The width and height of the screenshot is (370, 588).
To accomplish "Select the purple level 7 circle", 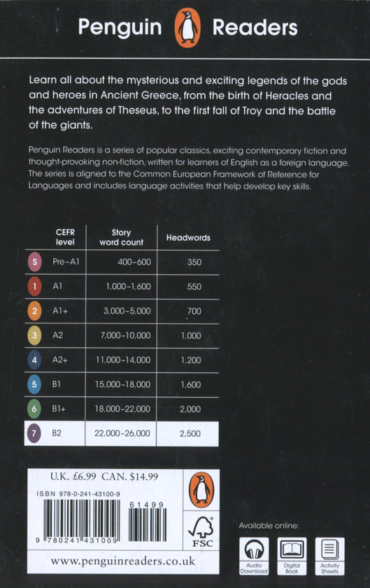I will [x=34, y=433].
